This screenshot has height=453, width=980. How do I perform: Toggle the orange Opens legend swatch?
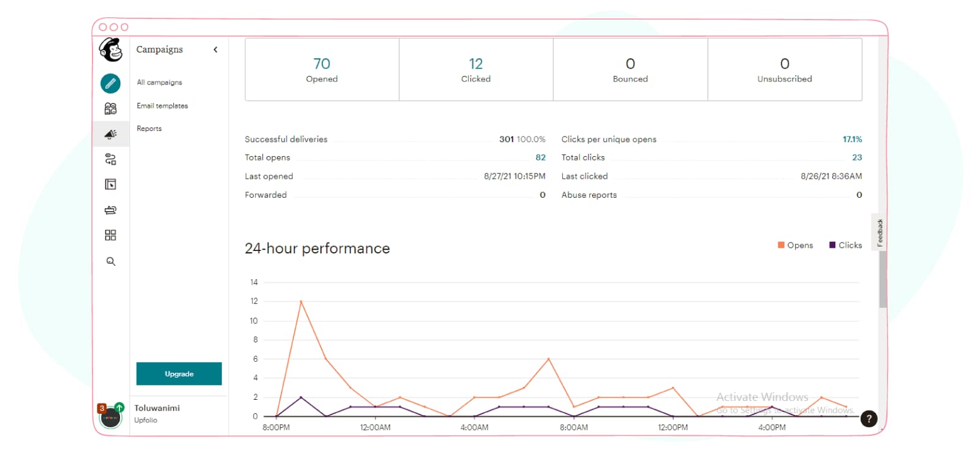tap(781, 245)
